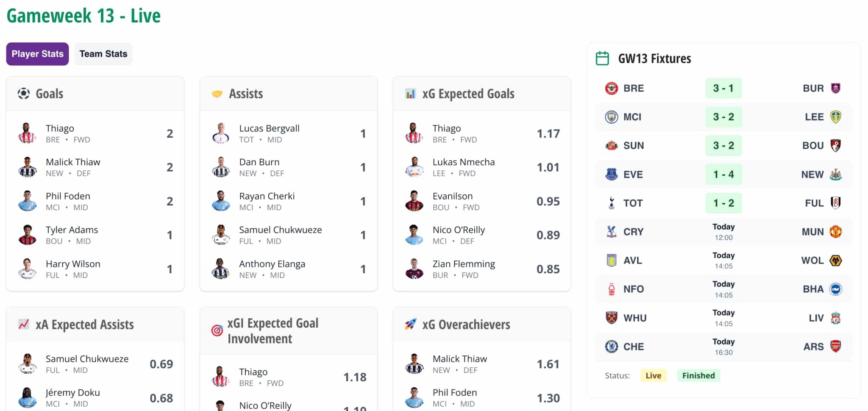This screenshot has height=411, width=868.
Task: Open the TOT 1-2 FUL result
Action: tap(723, 203)
